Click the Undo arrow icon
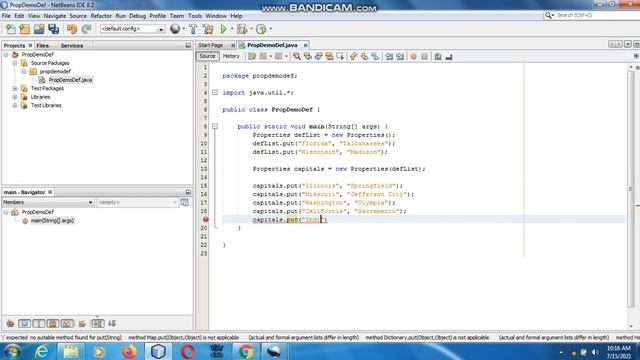 pyautogui.click(x=72, y=29)
